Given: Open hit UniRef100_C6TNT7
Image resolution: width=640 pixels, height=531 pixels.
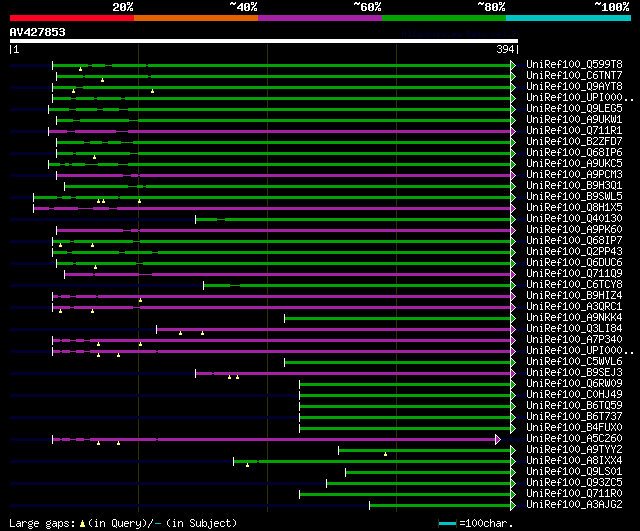Looking at the screenshot, I should click(574, 76).
